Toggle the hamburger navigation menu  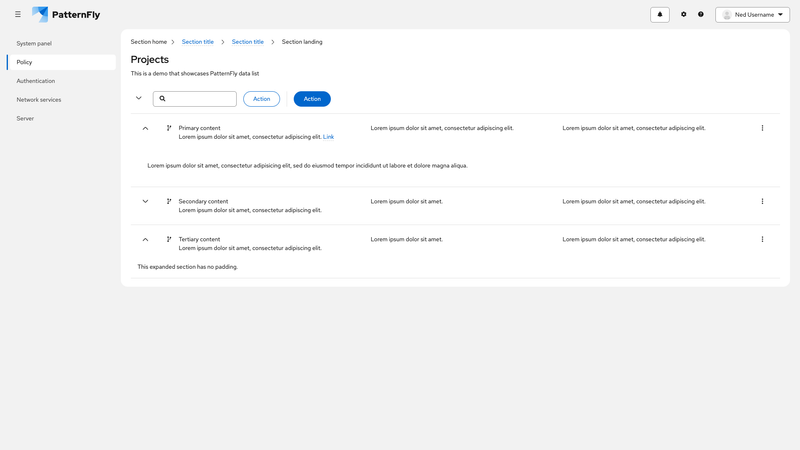(x=18, y=14)
